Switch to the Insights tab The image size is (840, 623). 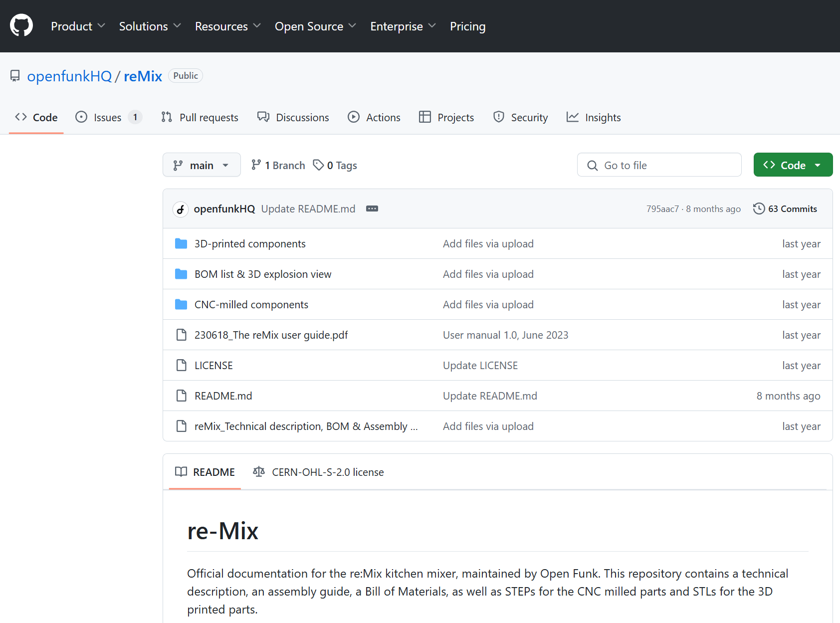point(594,117)
